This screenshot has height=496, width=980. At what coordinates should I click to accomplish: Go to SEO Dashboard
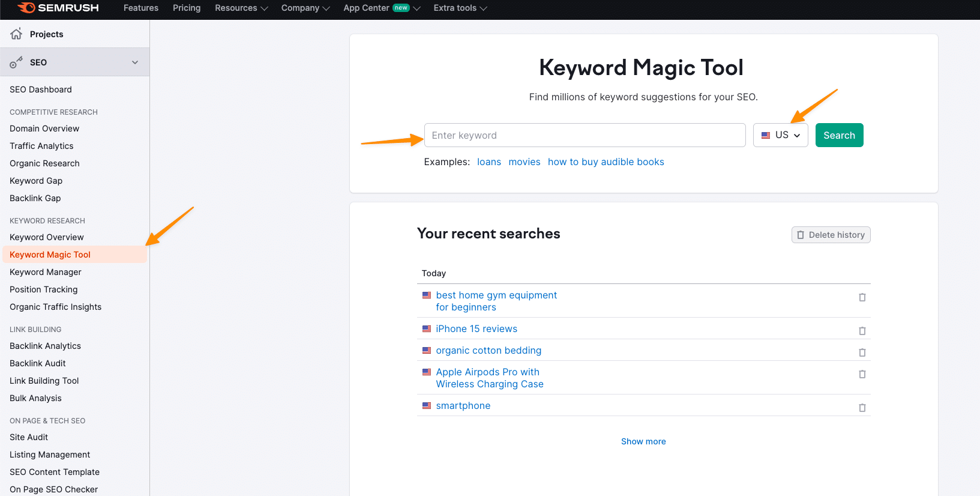[41, 89]
